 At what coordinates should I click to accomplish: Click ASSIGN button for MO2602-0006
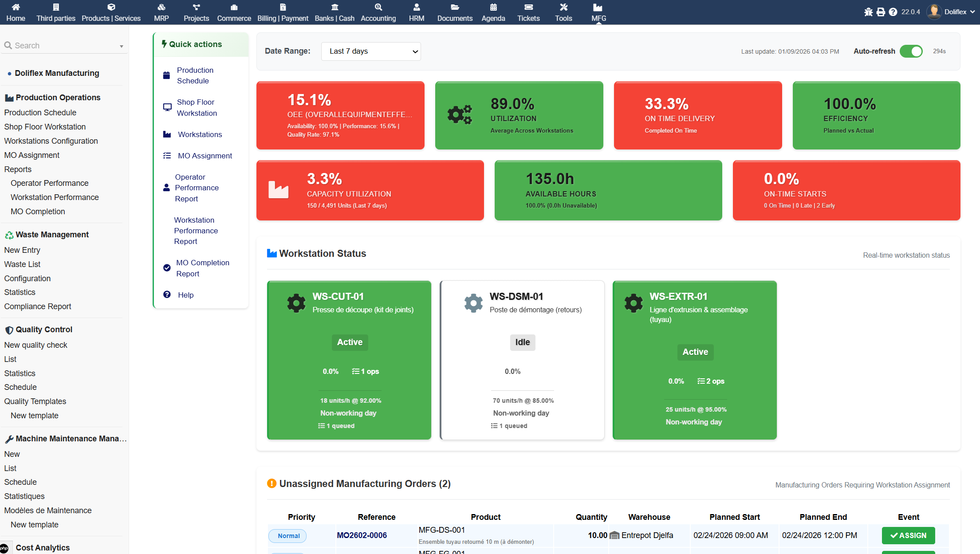point(908,535)
